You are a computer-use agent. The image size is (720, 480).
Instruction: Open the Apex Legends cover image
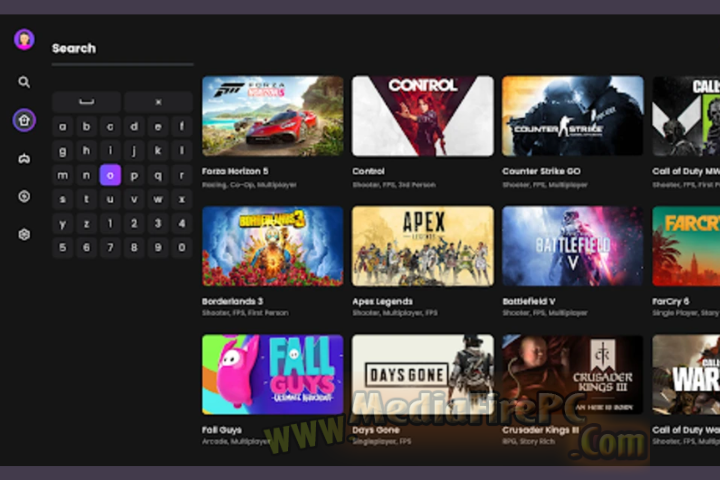(423, 246)
